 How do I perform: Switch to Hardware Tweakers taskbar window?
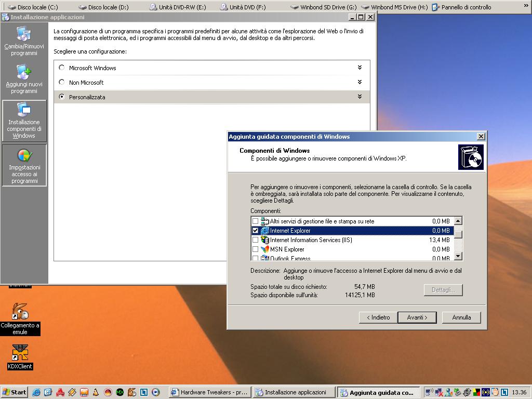click(x=209, y=392)
